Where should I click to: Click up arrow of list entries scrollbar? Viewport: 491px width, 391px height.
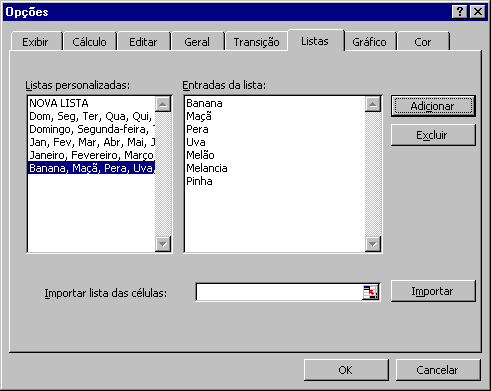pos(373,104)
